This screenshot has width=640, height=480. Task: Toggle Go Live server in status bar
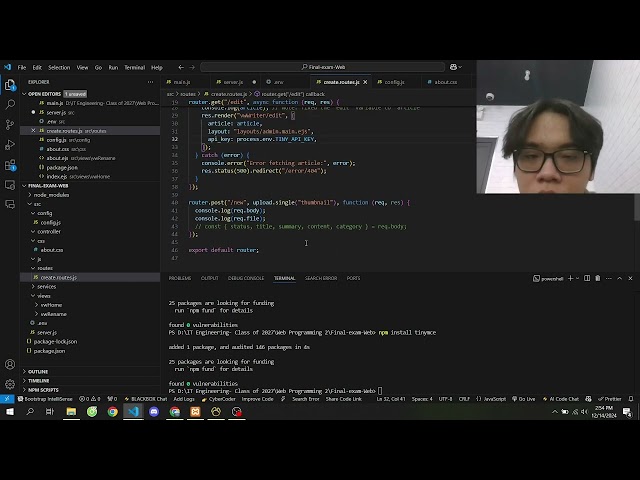524,399
